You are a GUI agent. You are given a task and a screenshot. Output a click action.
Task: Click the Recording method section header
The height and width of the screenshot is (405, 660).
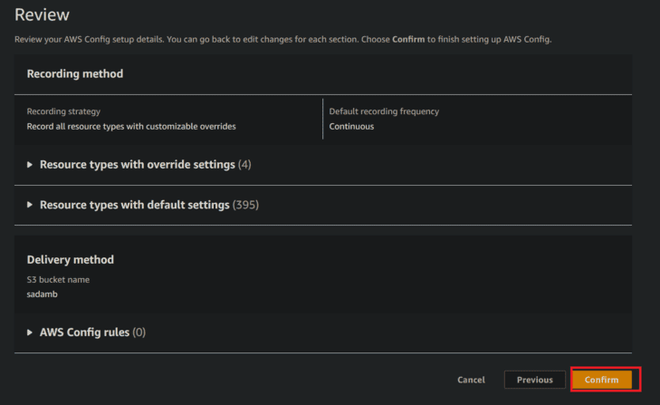point(75,74)
